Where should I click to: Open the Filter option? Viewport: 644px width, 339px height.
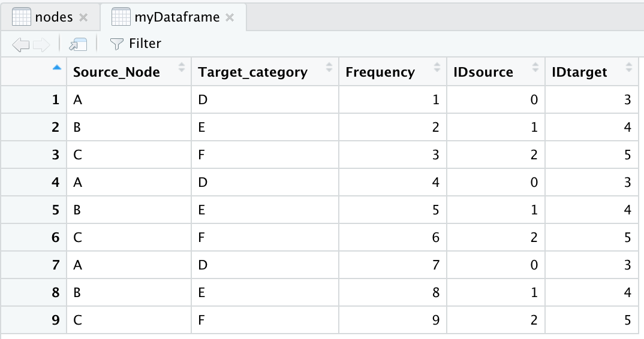point(136,44)
